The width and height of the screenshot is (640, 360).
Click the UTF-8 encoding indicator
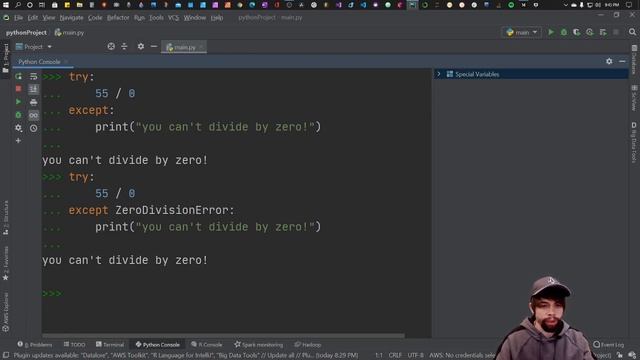pyautogui.click(x=416, y=356)
